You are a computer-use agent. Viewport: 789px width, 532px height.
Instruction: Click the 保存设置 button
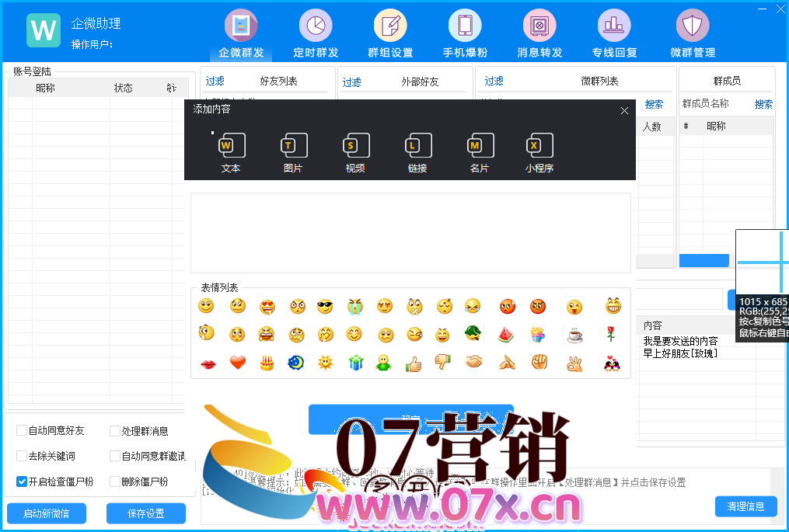click(x=146, y=513)
